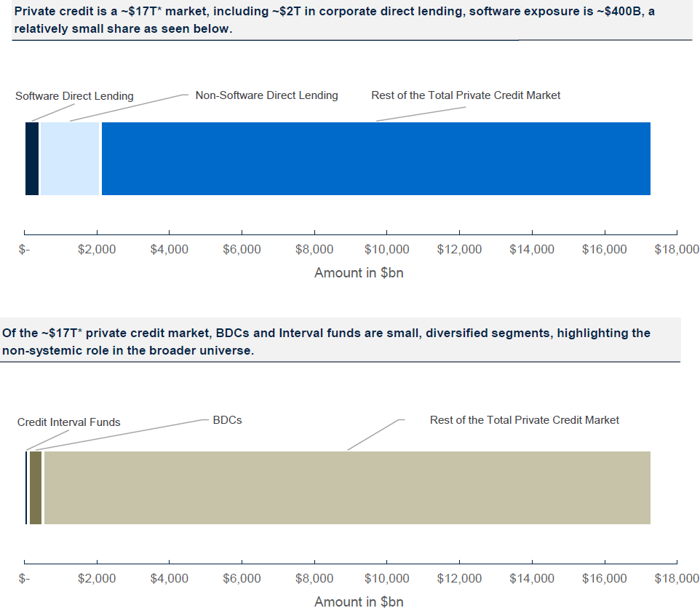Viewport: 700px width, 608px height.
Task: Click the beige Rest of Private Credit bar
Action: [x=346, y=487]
